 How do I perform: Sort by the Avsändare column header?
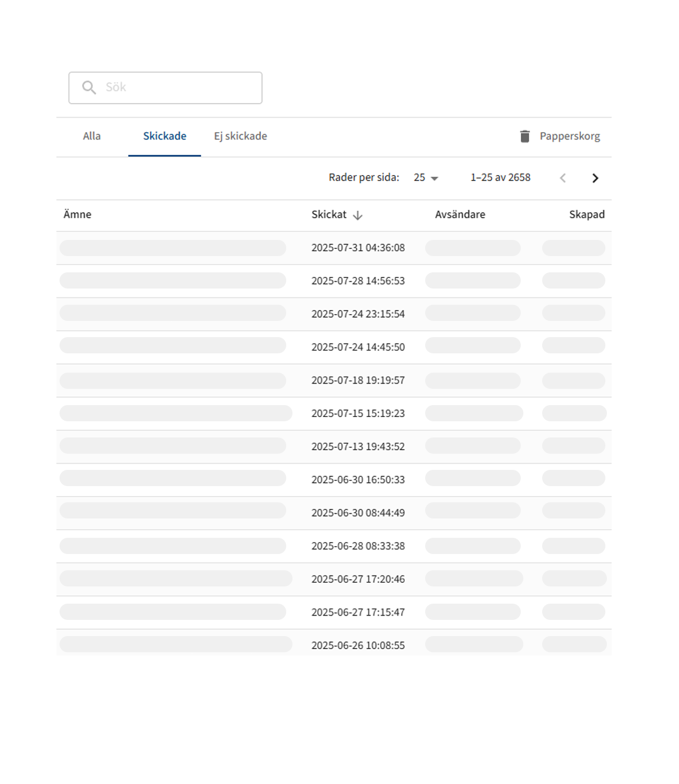pos(460,215)
